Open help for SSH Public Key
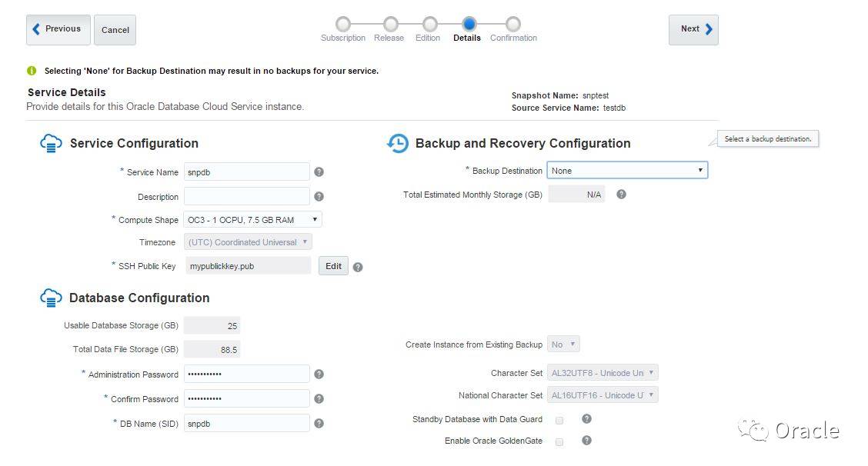The height and width of the screenshot is (466, 868). tap(358, 268)
